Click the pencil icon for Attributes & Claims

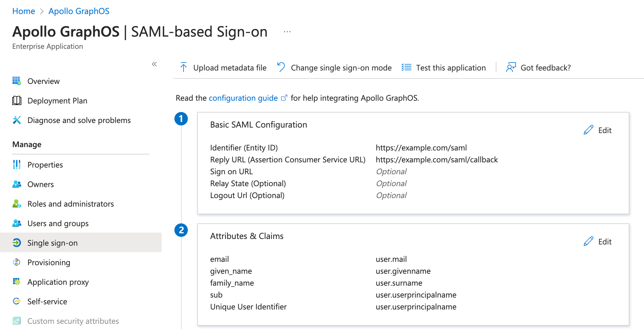(x=588, y=241)
